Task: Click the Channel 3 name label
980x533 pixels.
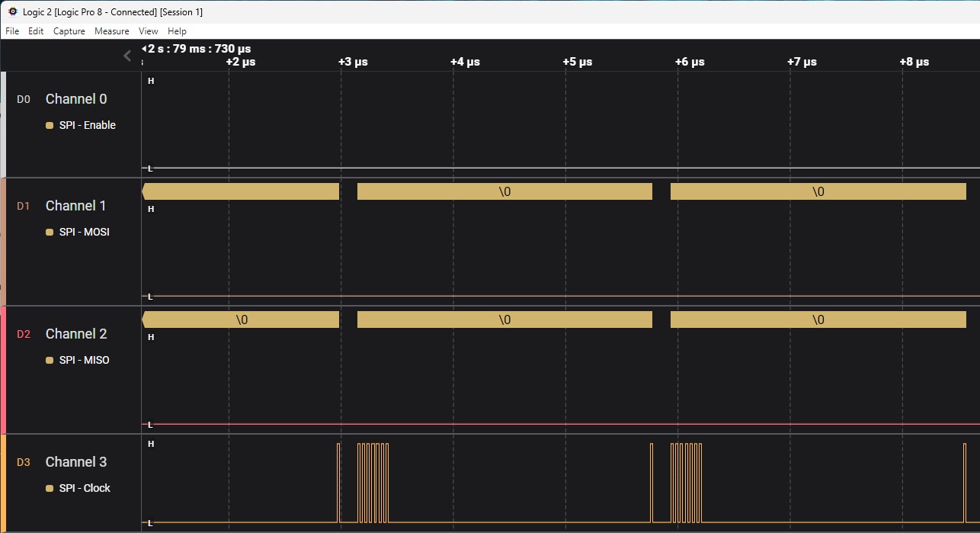Action: coord(76,462)
